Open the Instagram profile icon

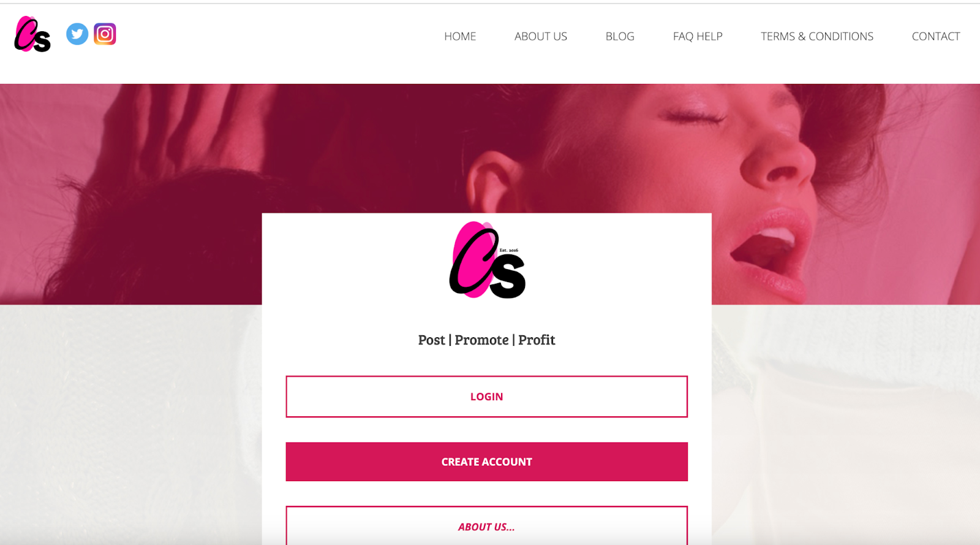click(x=105, y=34)
